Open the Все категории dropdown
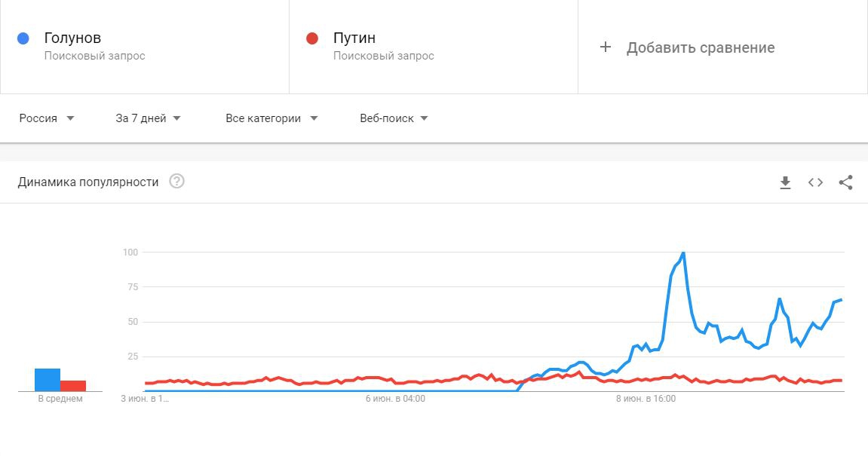The image size is (868, 456). tap(271, 118)
